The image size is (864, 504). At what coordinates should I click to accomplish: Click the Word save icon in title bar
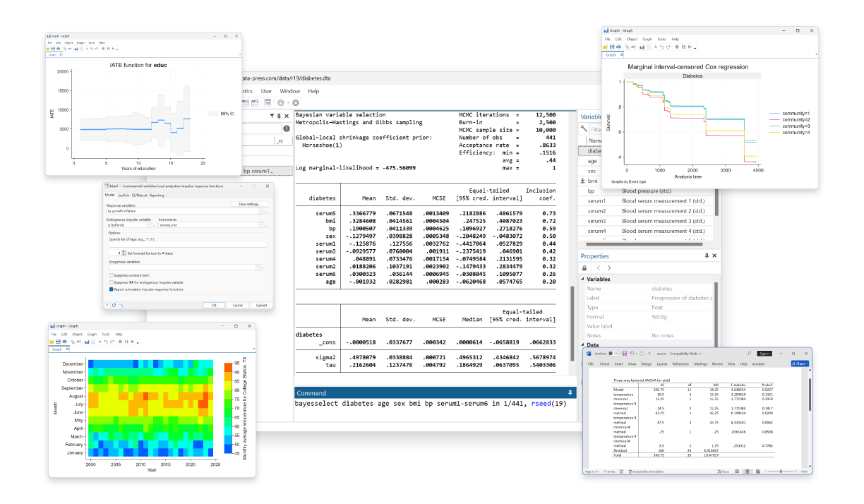[x=623, y=353]
